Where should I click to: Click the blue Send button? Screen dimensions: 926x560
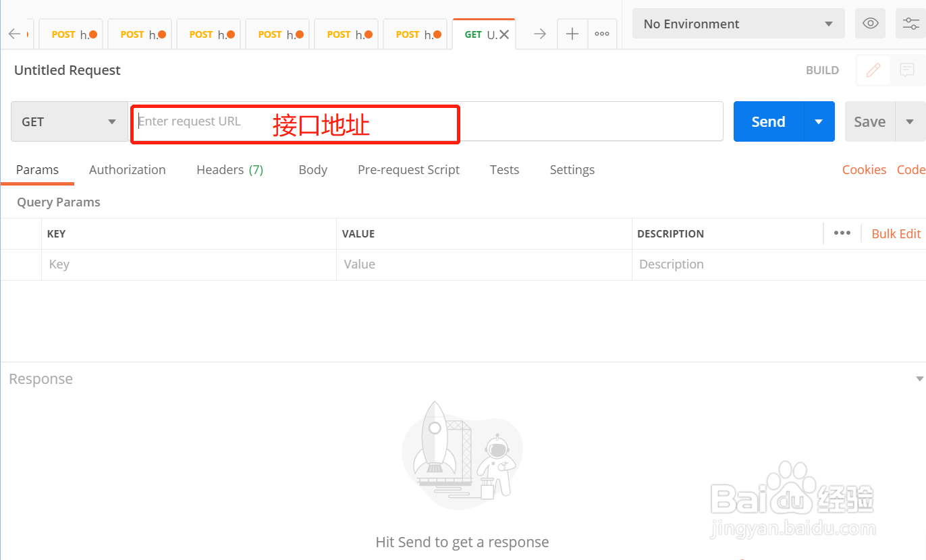click(769, 121)
